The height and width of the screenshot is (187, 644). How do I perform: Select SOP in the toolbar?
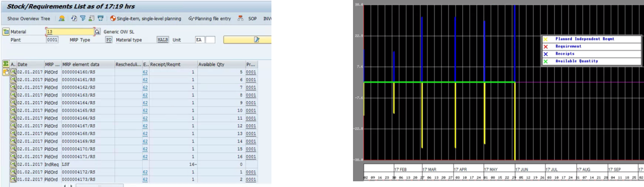[x=252, y=19]
